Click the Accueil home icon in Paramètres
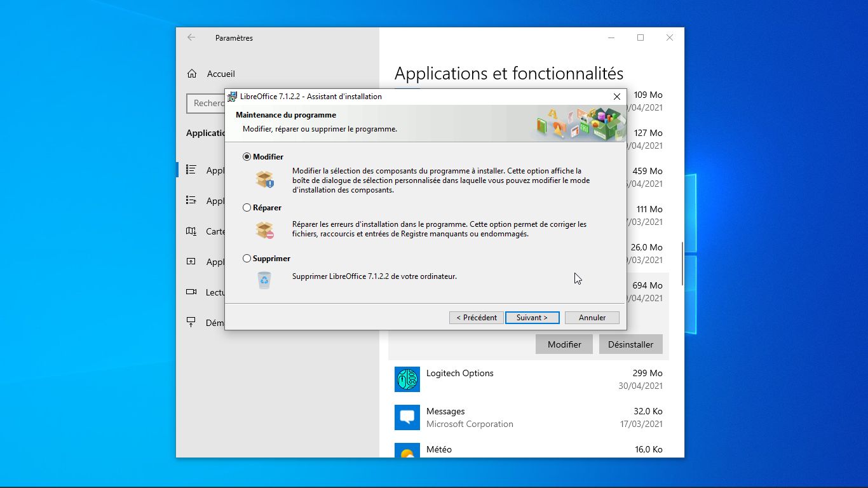 [x=192, y=74]
